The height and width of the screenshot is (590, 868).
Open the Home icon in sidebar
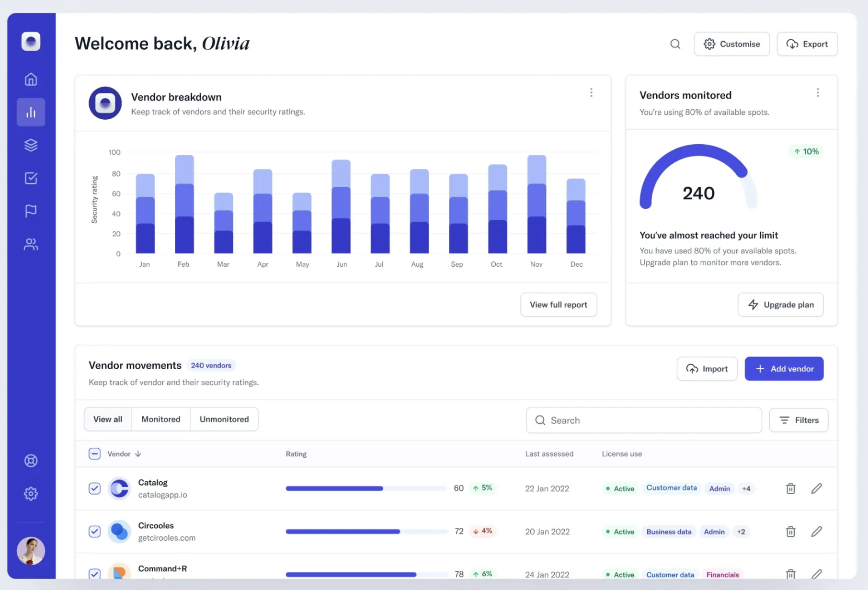click(x=31, y=79)
